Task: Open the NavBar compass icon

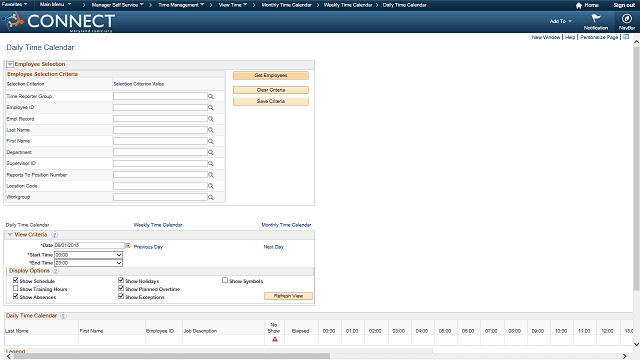Action: (x=627, y=18)
